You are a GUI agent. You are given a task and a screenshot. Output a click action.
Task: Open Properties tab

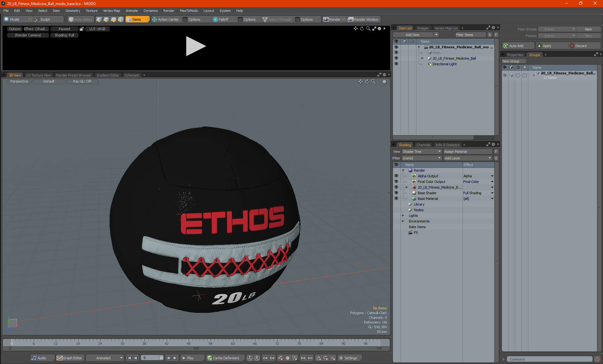(x=515, y=55)
